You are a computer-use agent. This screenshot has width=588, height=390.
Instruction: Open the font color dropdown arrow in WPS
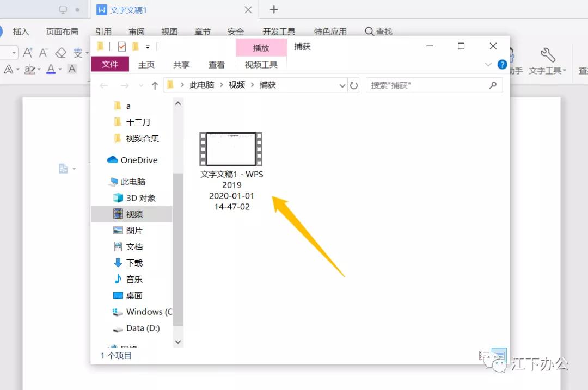pos(60,69)
